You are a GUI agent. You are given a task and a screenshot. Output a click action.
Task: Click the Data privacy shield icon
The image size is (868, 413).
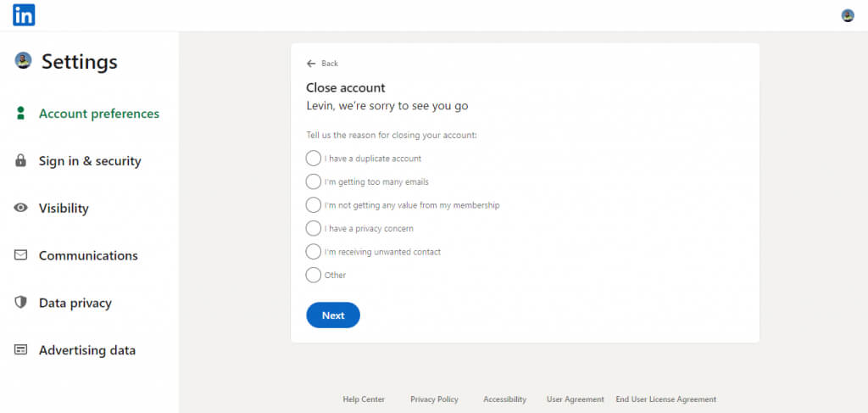[x=21, y=303]
